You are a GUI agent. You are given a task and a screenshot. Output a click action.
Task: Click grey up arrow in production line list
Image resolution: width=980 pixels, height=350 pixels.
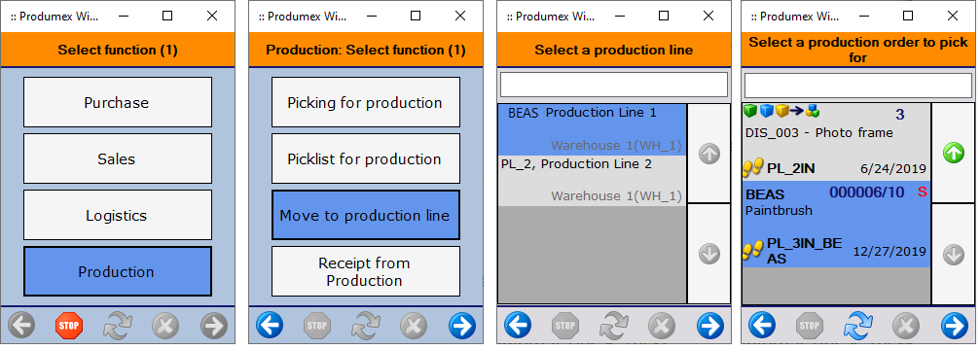[708, 153]
